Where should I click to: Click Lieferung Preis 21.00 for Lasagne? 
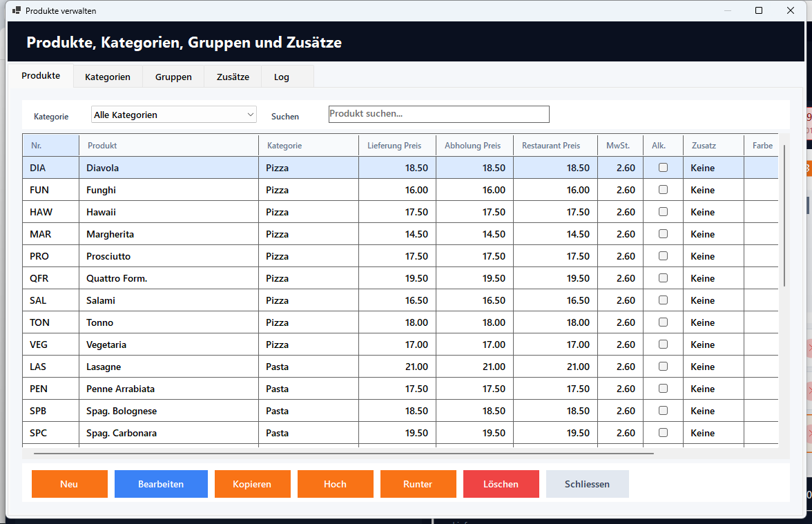point(397,367)
